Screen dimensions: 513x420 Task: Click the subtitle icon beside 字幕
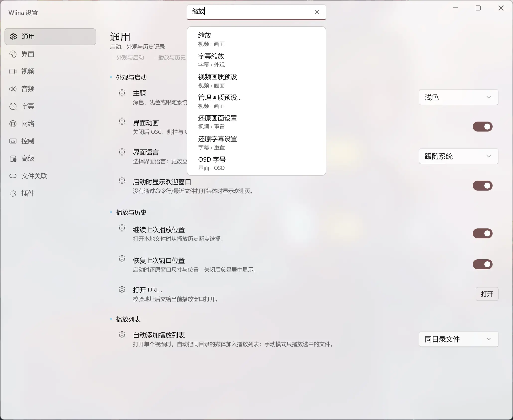click(x=13, y=106)
